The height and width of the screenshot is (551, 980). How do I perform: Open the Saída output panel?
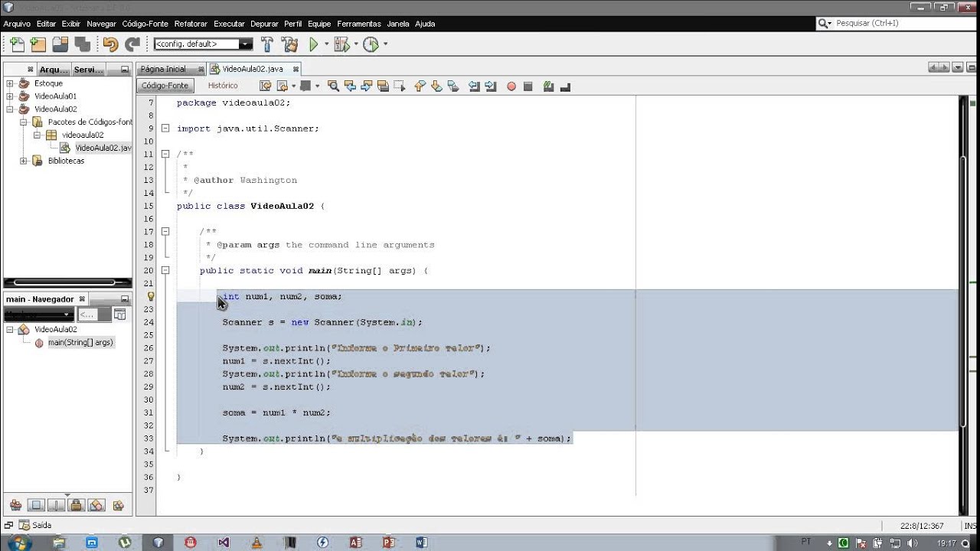pos(35,525)
